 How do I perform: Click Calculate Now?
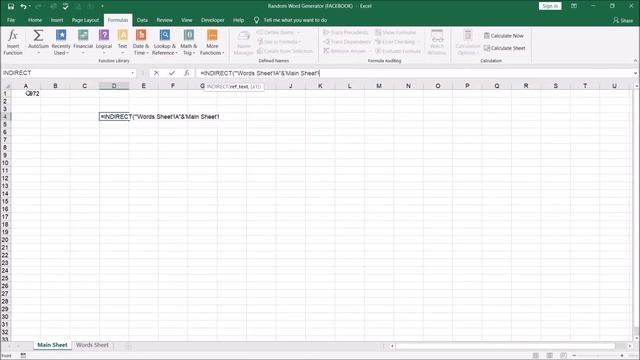click(x=503, y=36)
